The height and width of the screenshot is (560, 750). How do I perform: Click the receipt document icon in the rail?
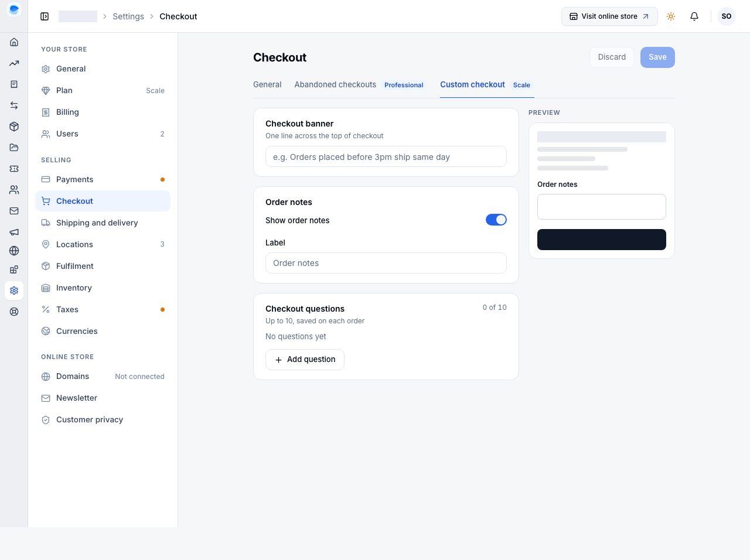pyautogui.click(x=14, y=84)
